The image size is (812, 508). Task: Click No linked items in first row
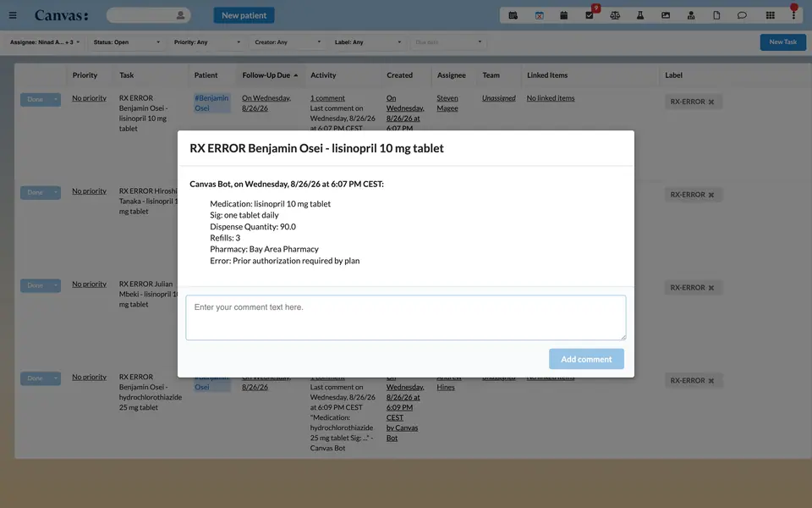click(x=551, y=98)
